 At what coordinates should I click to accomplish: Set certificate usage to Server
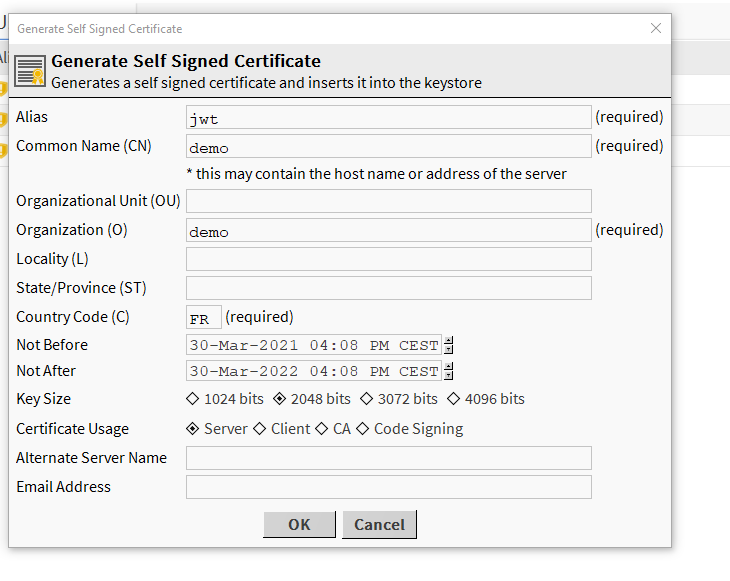tap(193, 429)
